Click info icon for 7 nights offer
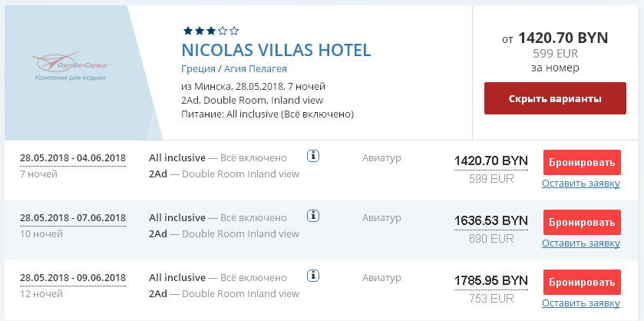The width and height of the screenshot is (644, 321). (x=313, y=156)
